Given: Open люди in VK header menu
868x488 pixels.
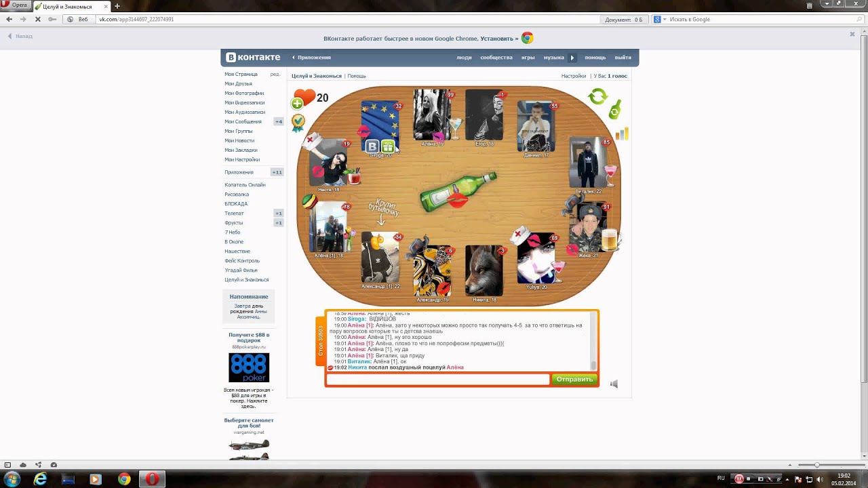Looking at the screenshot, I should click(464, 58).
